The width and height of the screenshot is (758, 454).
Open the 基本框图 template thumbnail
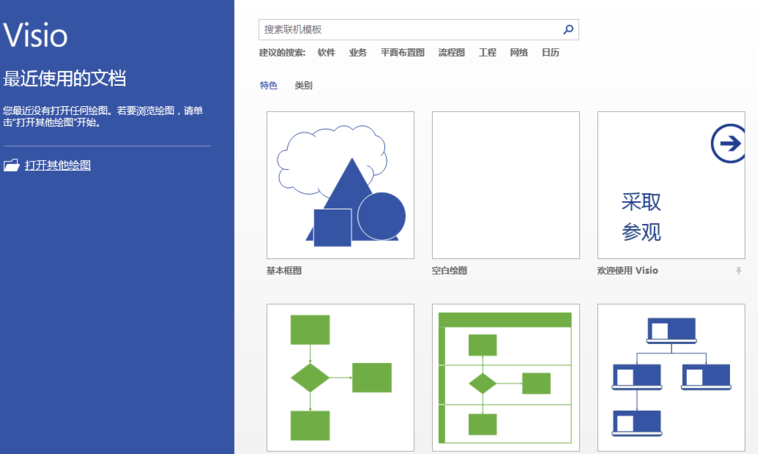coord(340,185)
